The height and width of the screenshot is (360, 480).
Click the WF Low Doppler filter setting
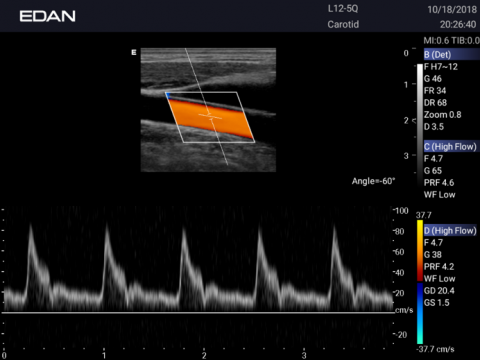(x=439, y=279)
